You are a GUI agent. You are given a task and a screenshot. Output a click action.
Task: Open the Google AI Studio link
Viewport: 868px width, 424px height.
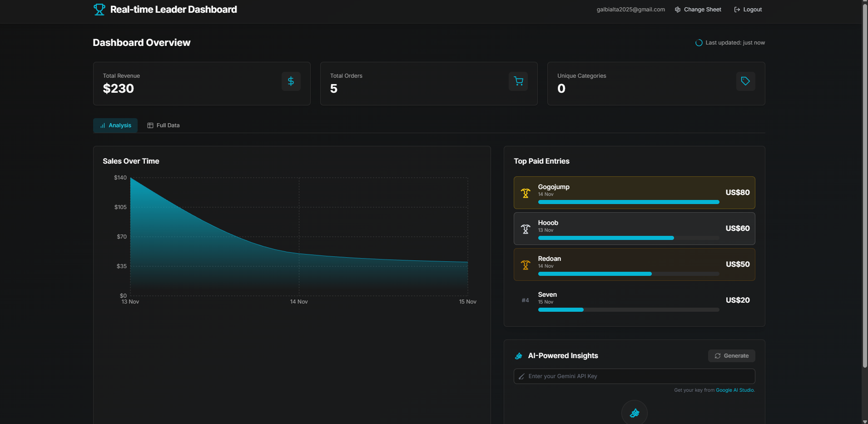[x=735, y=390]
